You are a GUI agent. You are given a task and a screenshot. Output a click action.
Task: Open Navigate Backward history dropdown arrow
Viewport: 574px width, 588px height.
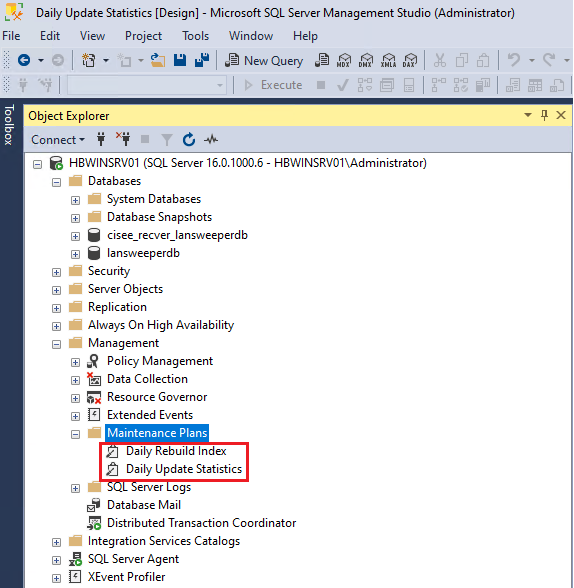[x=41, y=60]
